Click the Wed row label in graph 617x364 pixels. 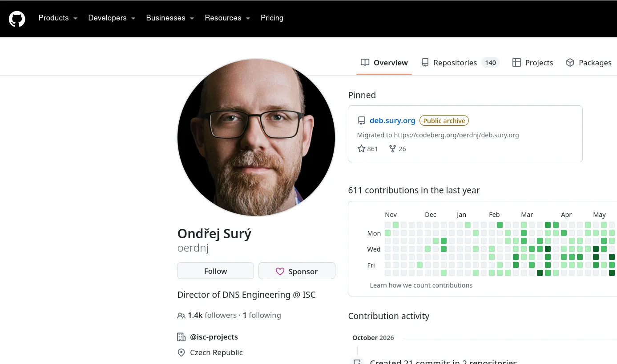coord(374,249)
